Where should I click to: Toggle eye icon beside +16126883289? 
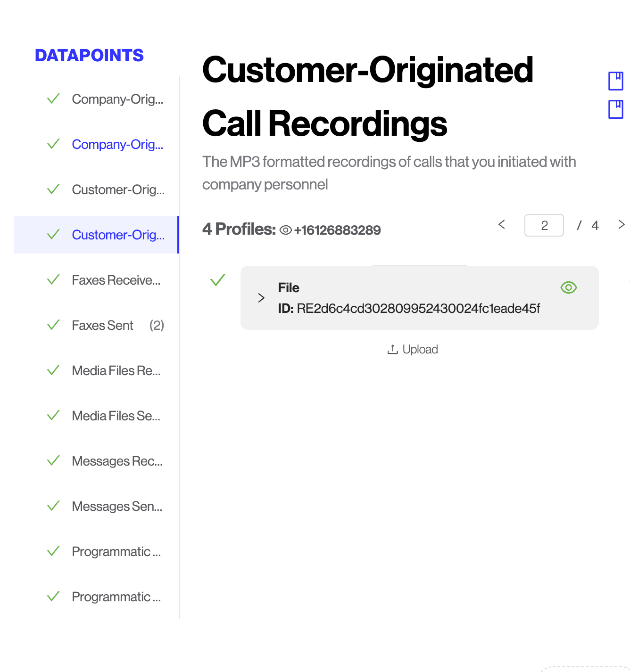(285, 230)
